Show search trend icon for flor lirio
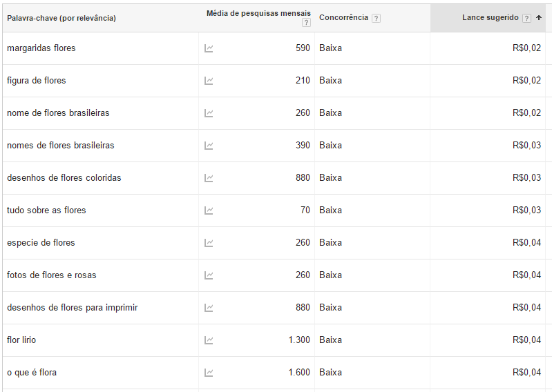The image size is (552, 392). pyautogui.click(x=209, y=340)
